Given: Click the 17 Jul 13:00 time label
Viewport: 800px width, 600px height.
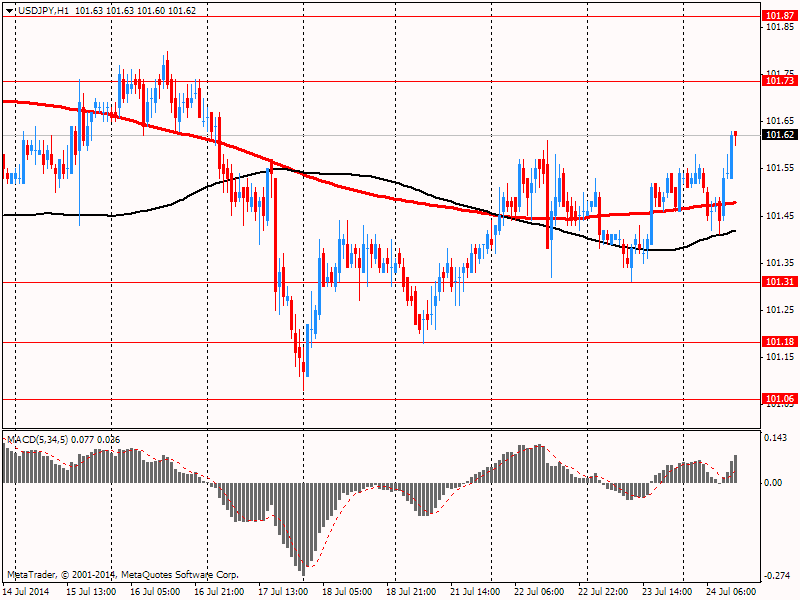Looking at the screenshot, I should [284, 591].
